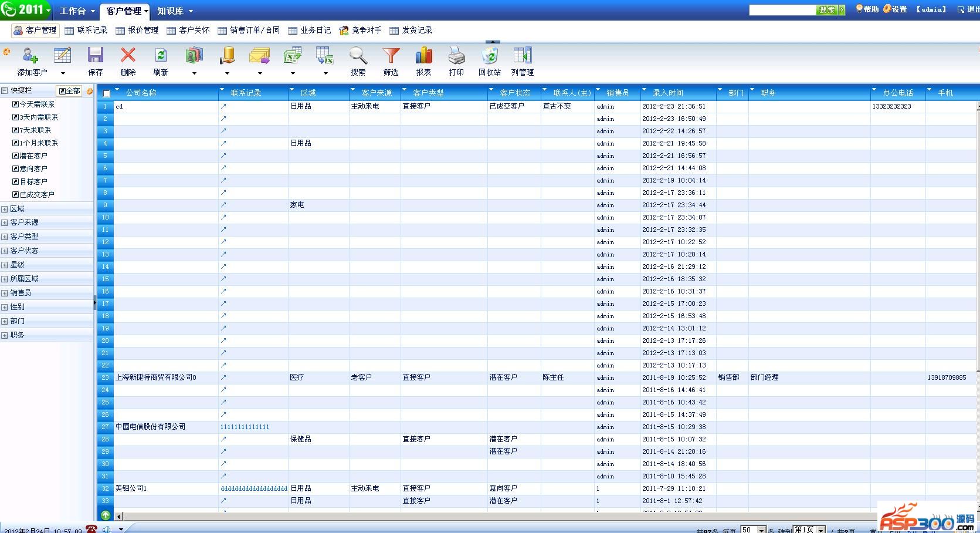Open the 回收站 recycle bin
This screenshot has width=980, height=533.
point(489,56)
